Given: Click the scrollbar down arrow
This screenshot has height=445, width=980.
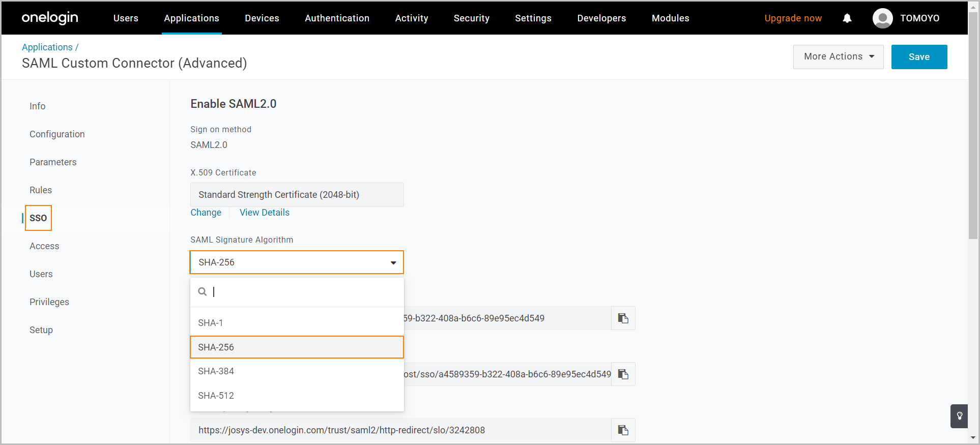Looking at the screenshot, I should point(973,438).
